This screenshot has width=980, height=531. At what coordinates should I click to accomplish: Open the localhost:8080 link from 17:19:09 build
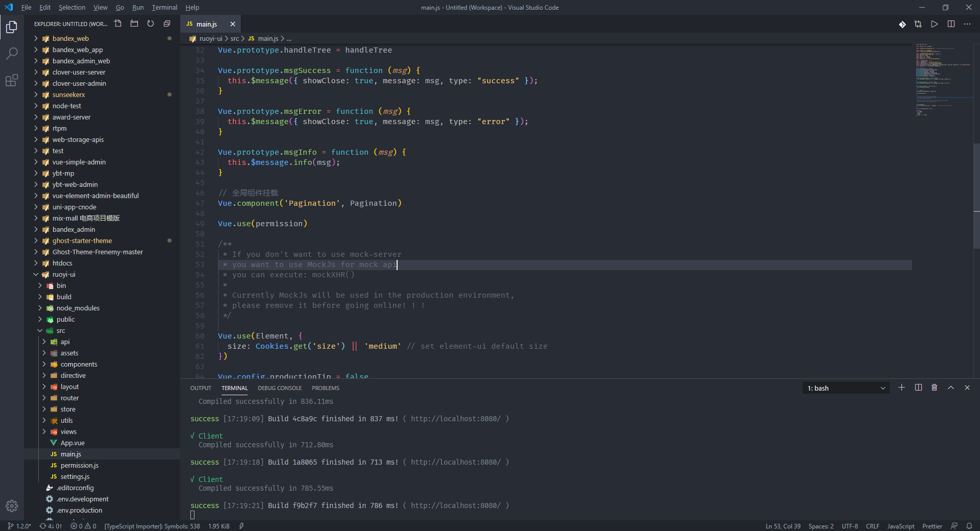pos(455,419)
